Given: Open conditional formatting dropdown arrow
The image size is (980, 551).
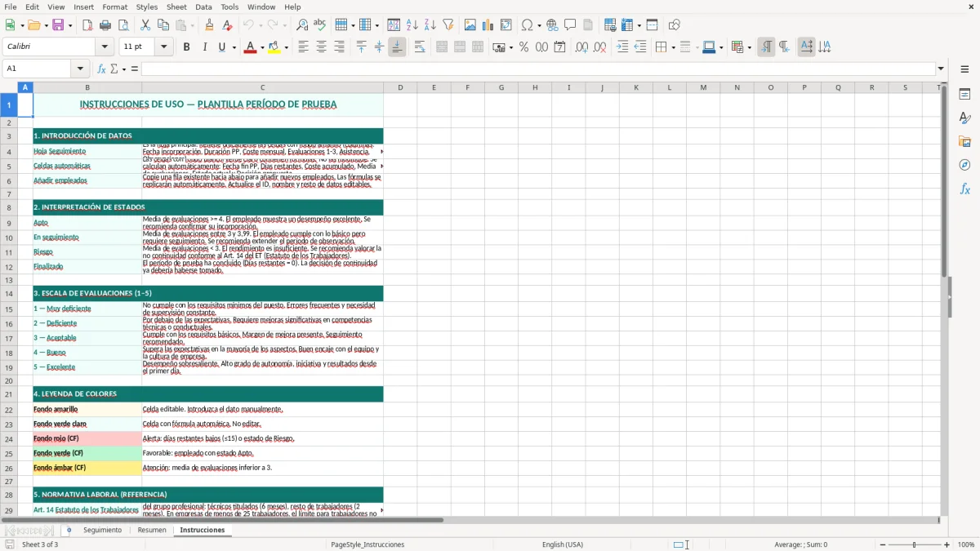Looking at the screenshot, I should coord(749,47).
